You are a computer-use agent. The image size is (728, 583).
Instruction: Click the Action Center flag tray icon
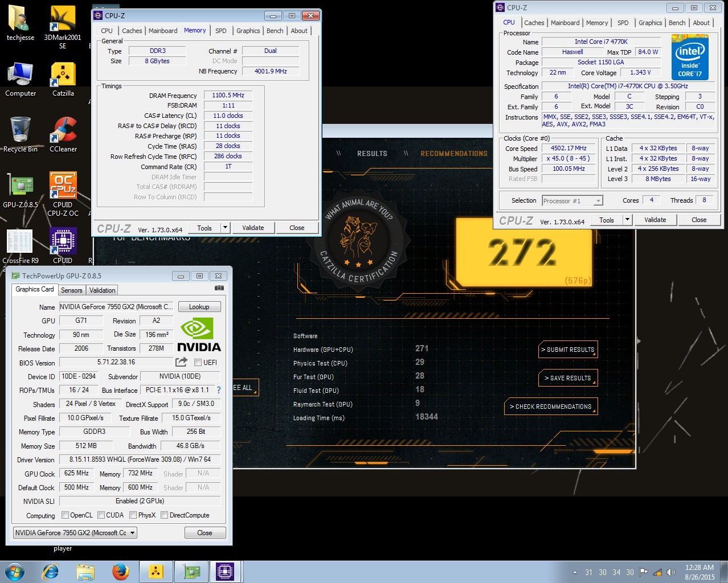[644, 572]
